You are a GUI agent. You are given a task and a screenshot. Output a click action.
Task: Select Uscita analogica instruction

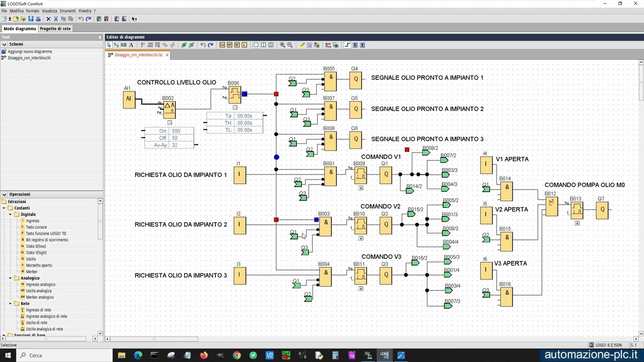click(39, 291)
